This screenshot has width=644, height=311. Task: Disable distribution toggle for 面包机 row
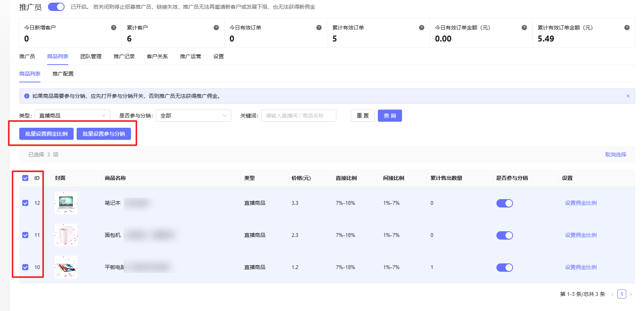pyautogui.click(x=504, y=235)
